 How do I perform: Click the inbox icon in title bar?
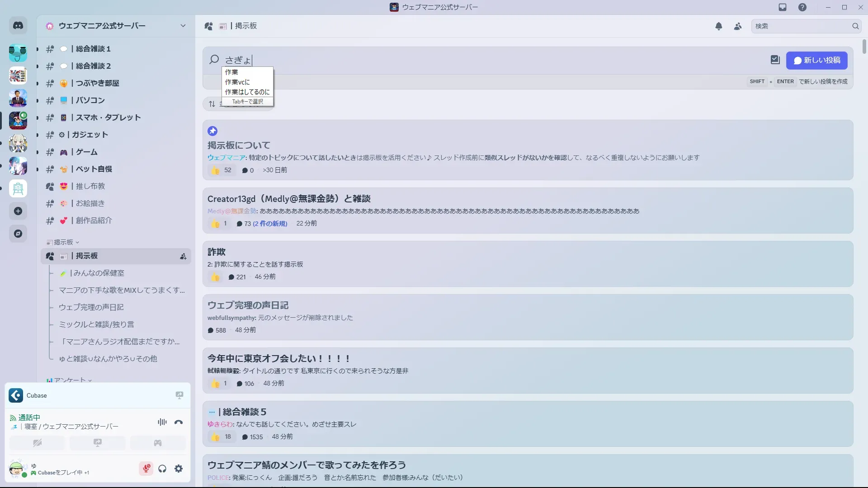(x=783, y=7)
